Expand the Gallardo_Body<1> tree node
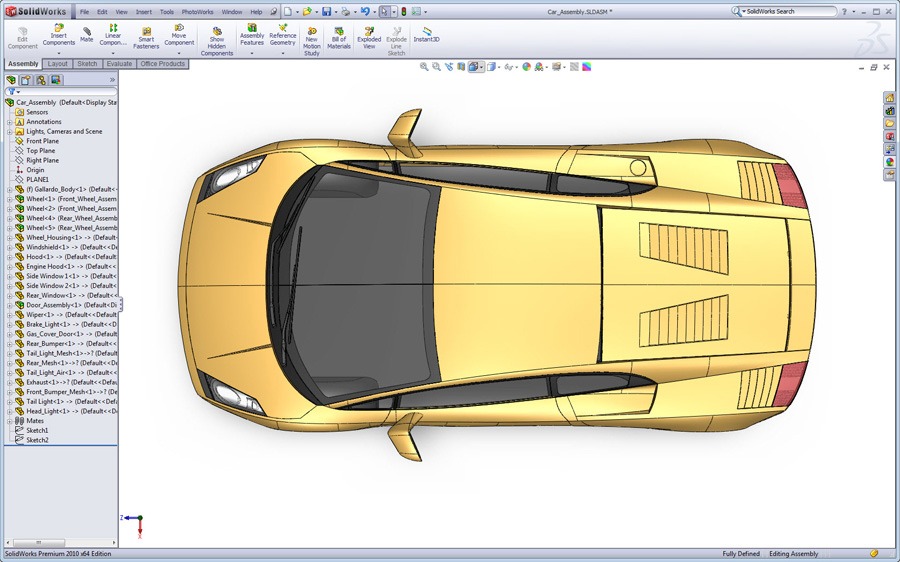 (9, 189)
